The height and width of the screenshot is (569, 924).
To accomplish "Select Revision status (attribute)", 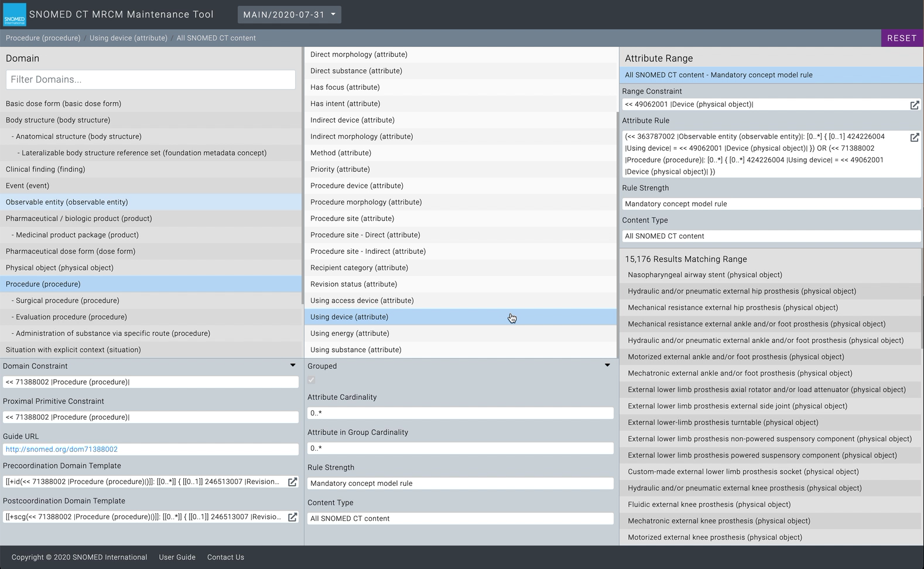I will (x=460, y=284).
